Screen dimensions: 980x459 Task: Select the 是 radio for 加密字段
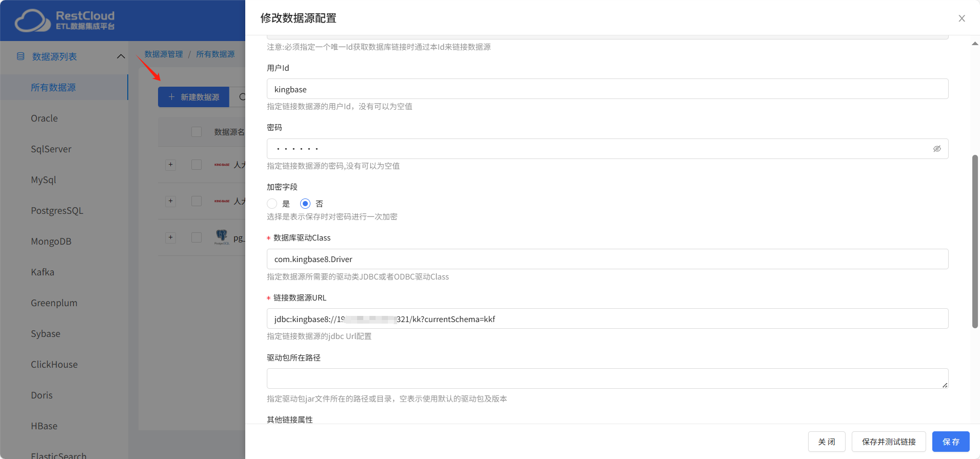pyautogui.click(x=272, y=204)
